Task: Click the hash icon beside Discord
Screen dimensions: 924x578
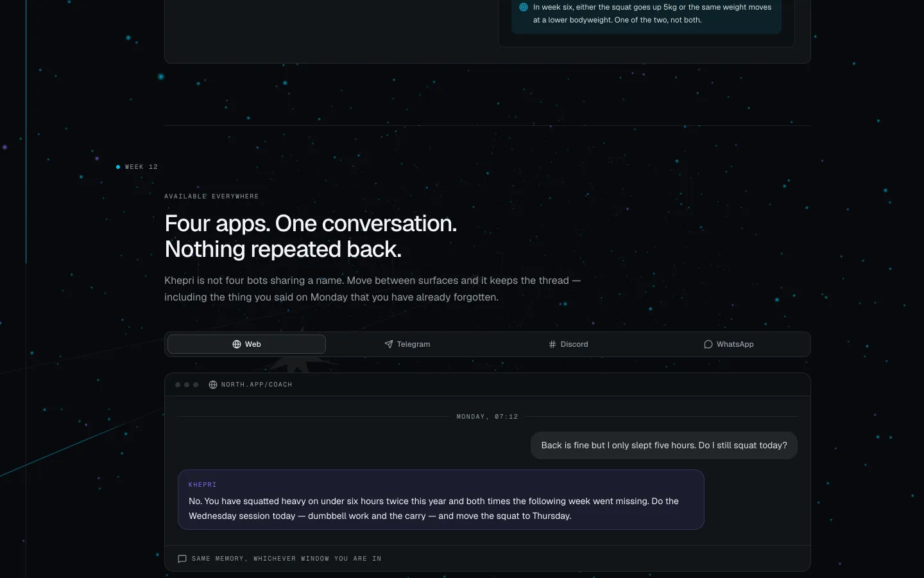Action: click(x=552, y=344)
